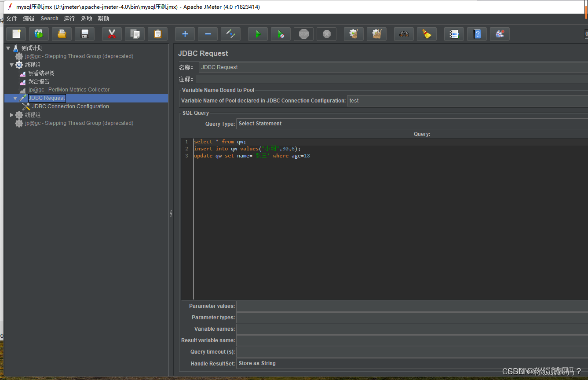Click the Search binoculars icon
This screenshot has height=380, width=588.
tap(404, 34)
